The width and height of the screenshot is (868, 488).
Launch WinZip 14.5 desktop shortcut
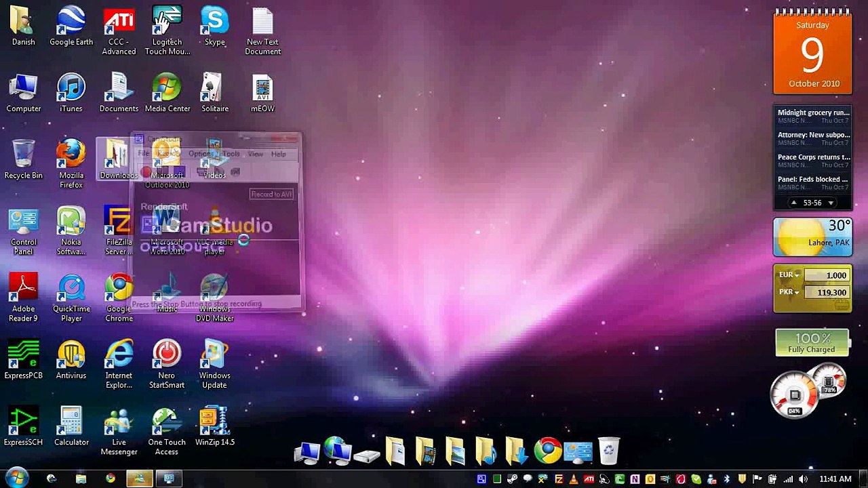(x=214, y=427)
